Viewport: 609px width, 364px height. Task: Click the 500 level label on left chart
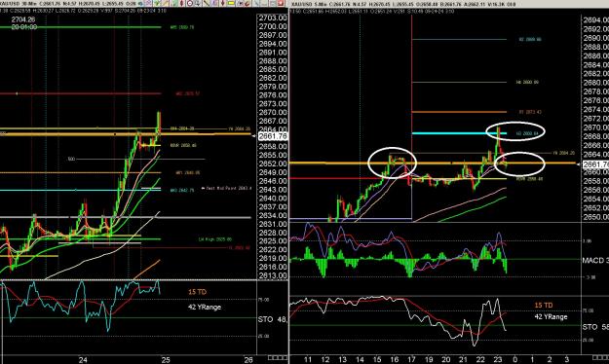point(71,159)
